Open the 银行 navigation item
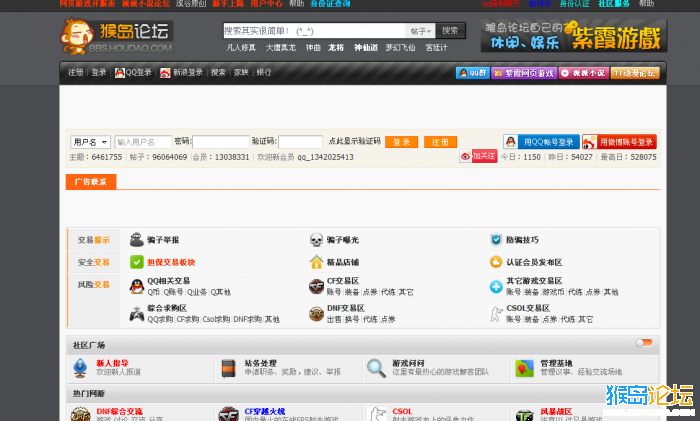This screenshot has height=421, width=700. 264,72
